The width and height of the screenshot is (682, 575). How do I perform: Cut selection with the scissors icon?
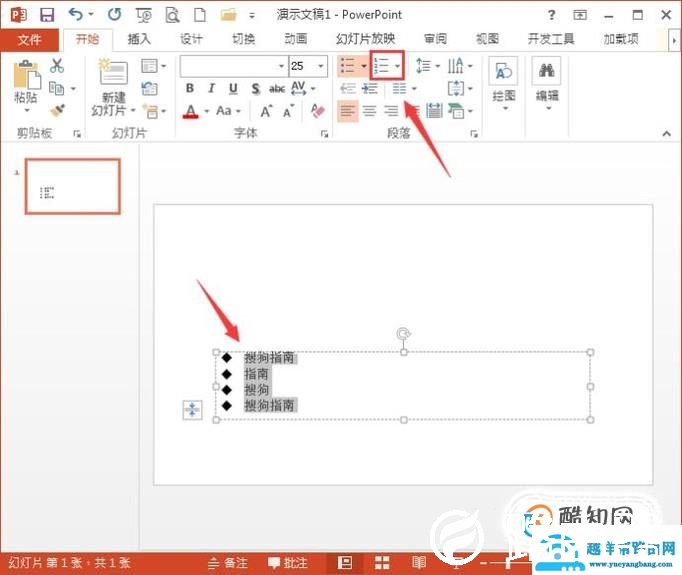click(x=57, y=66)
